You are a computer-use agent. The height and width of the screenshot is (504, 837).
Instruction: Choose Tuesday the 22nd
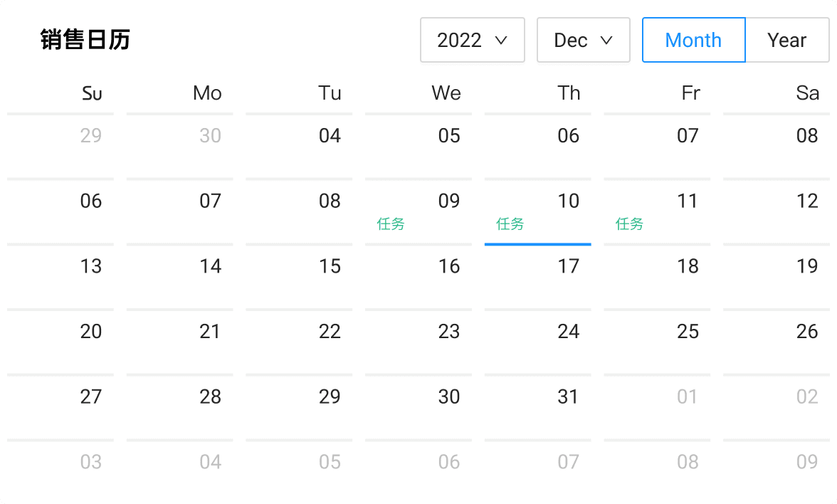(330, 332)
